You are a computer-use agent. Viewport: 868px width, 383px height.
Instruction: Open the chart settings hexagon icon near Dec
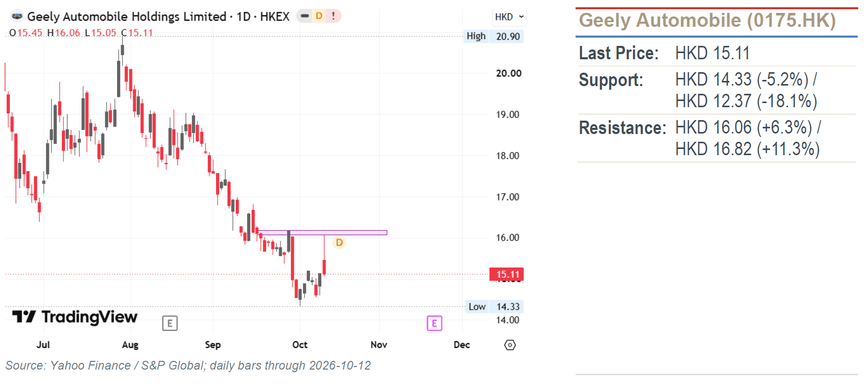tap(510, 345)
